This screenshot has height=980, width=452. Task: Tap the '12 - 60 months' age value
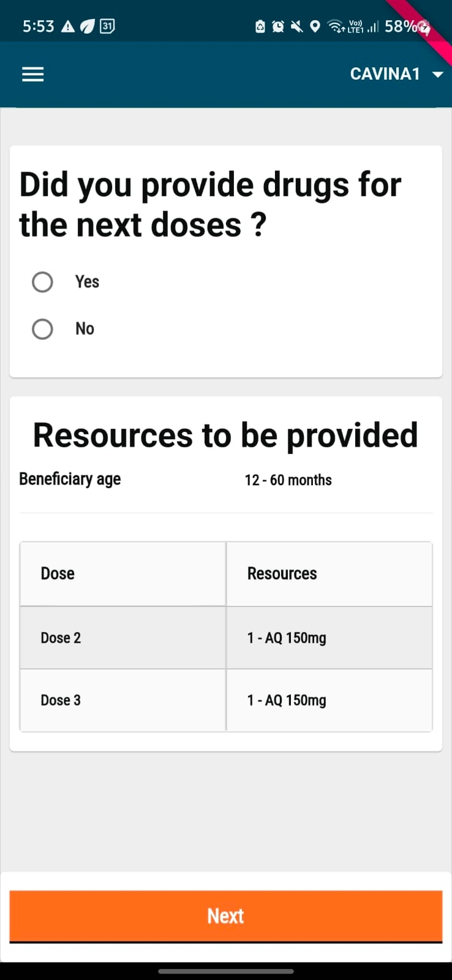point(288,480)
